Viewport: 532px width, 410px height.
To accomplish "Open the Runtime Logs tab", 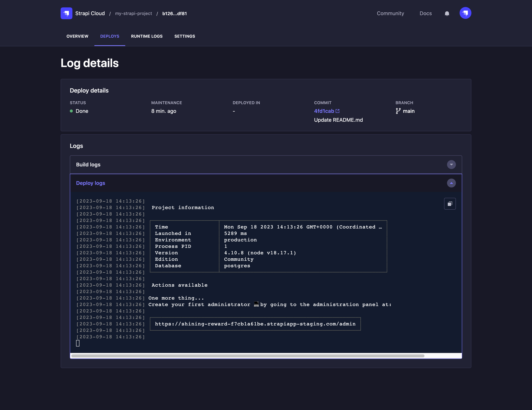I will 147,36.
